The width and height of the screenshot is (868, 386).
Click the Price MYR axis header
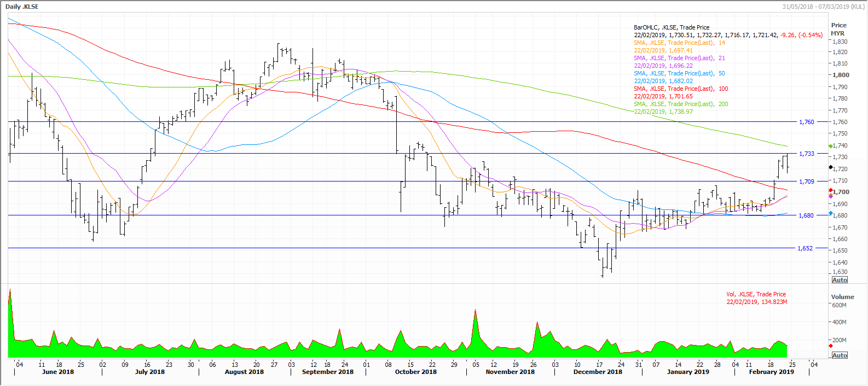(838, 29)
